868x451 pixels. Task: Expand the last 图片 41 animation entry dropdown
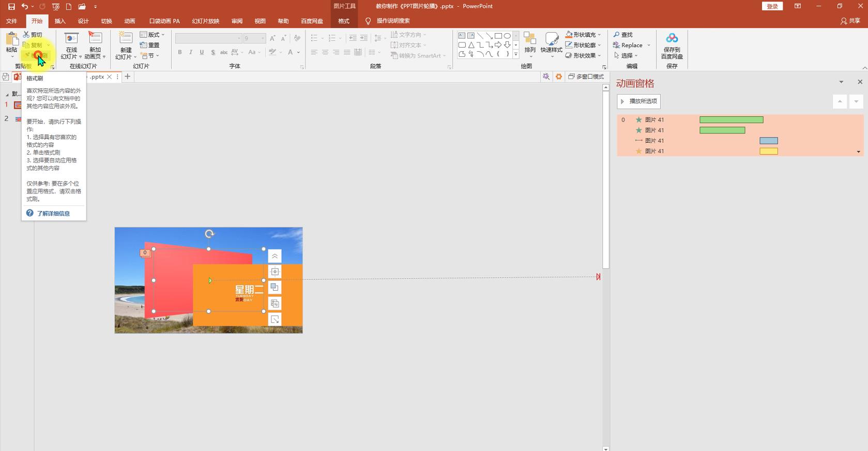pos(858,152)
